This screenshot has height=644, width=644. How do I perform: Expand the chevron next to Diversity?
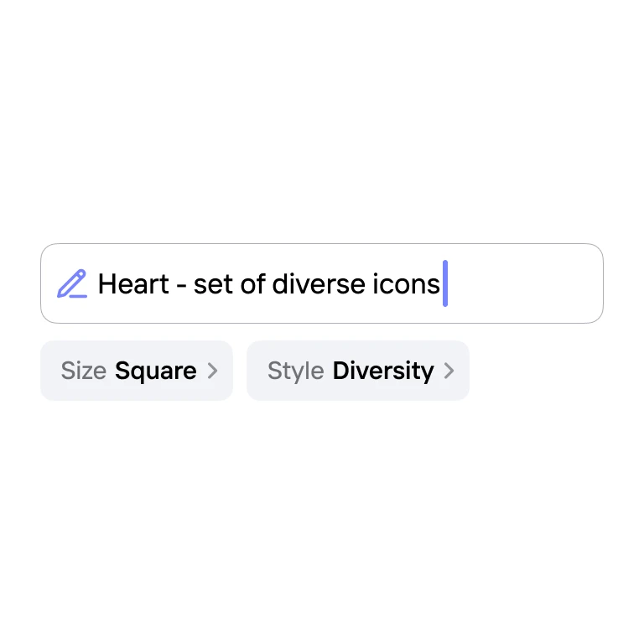click(449, 371)
